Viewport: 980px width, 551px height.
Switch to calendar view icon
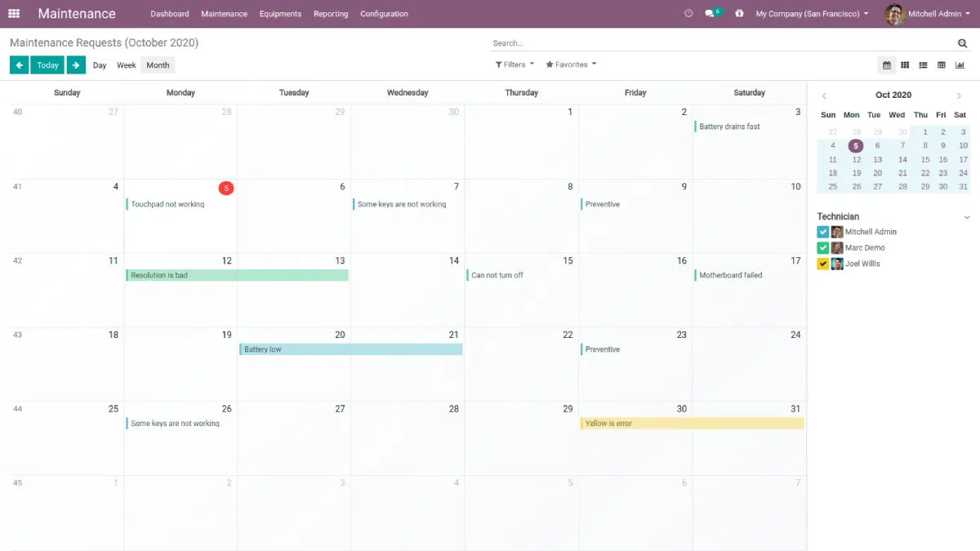[887, 65]
